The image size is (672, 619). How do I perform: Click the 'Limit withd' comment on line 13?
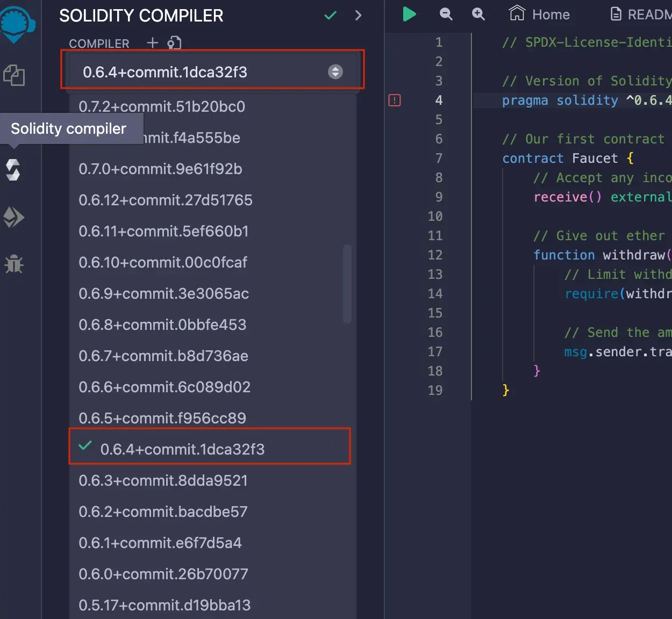[x=618, y=274]
